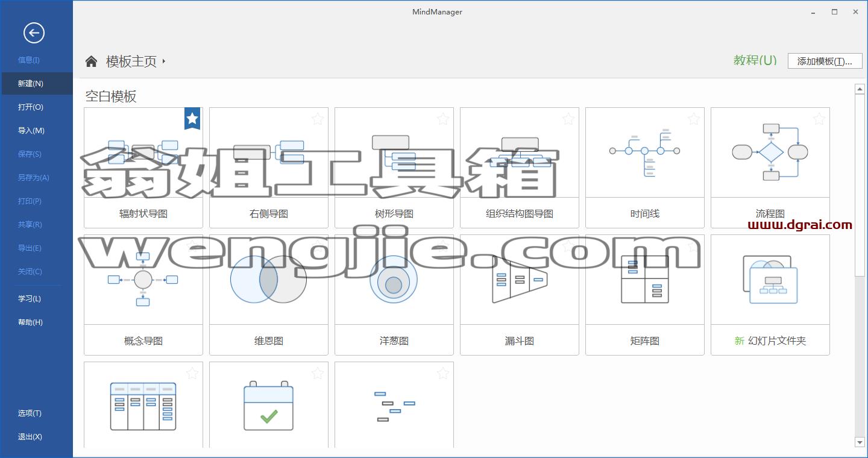
Task: Open 选项(T) options
Action: [36, 413]
